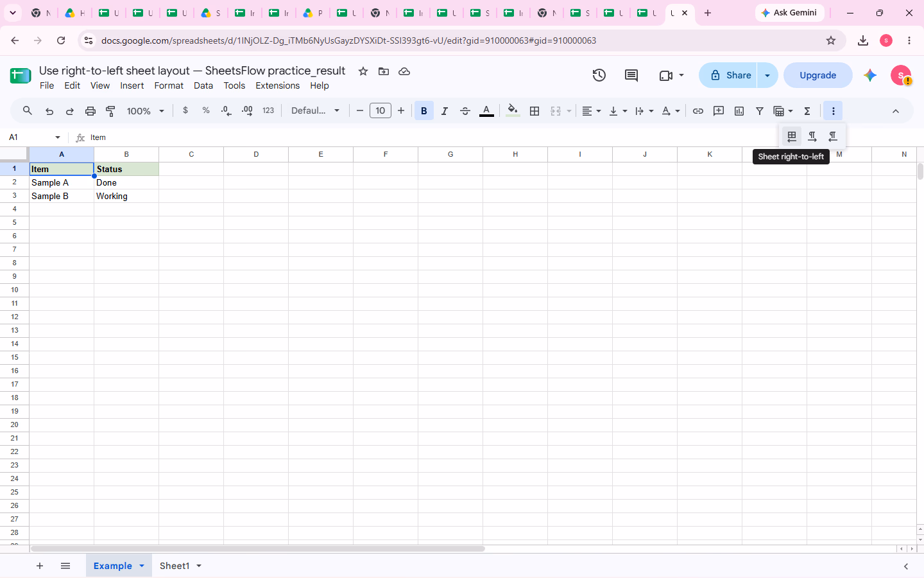Open the functions (sigma) menu
Image resolution: width=924 pixels, height=578 pixels.
coord(807,111)
